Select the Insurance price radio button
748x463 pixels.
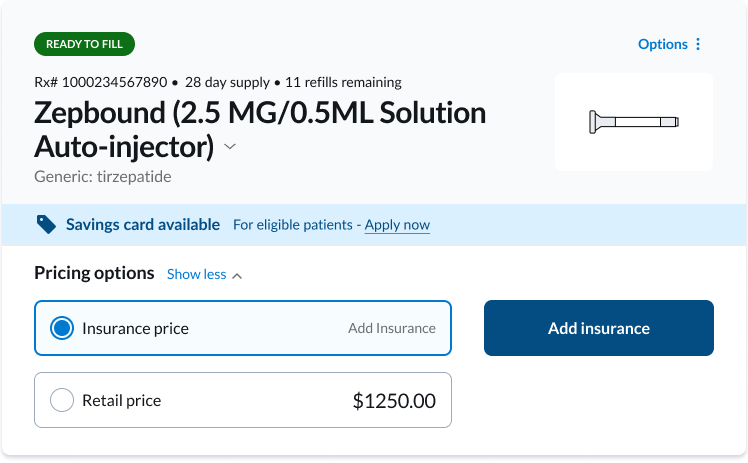point(62,328)
